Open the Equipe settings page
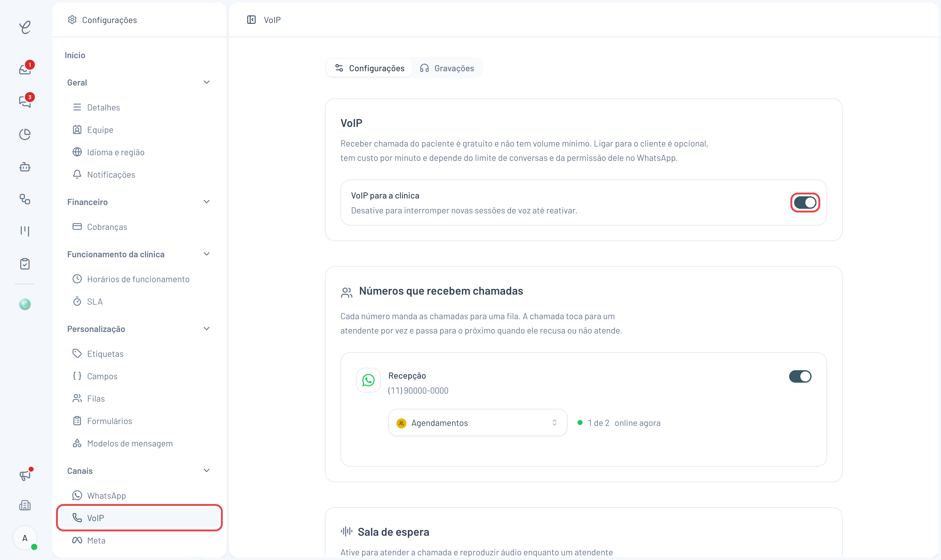 tap(139, 129)
